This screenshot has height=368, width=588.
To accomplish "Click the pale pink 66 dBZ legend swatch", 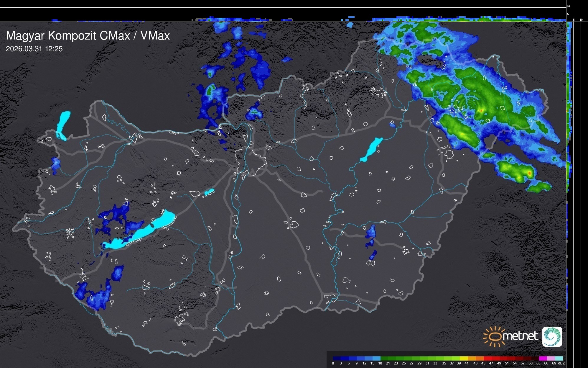I will coord(551,358).
